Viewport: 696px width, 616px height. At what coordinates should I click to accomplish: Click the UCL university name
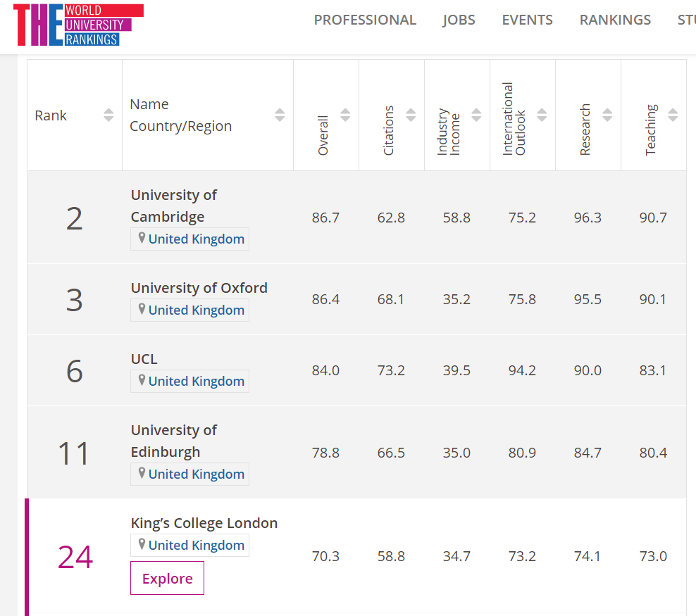144,359
